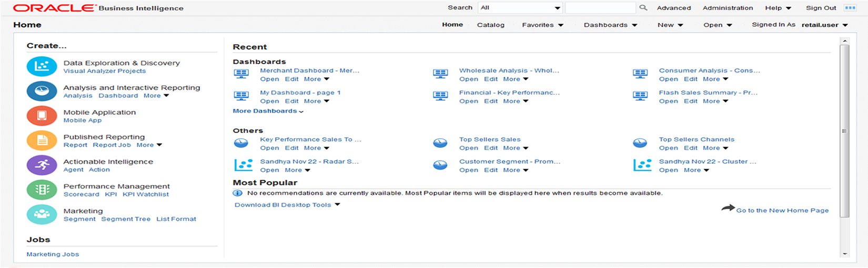Click the My Dashboard - page 1 icon
Viewport: 868px width, 268px height.
(x=241, y=96)
